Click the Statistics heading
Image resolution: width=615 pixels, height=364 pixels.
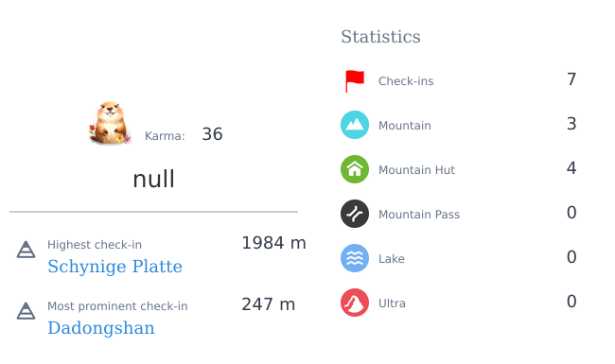click(x=380, y=37)
